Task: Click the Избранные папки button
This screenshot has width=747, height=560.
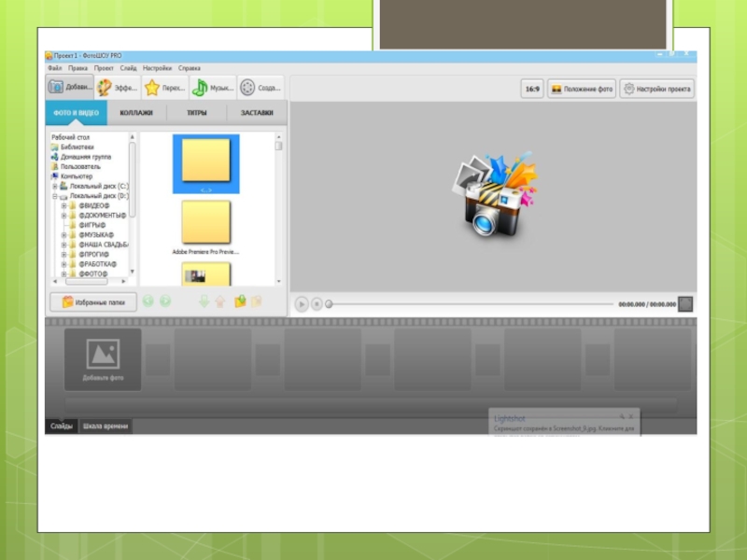Action: click(93, 301)
